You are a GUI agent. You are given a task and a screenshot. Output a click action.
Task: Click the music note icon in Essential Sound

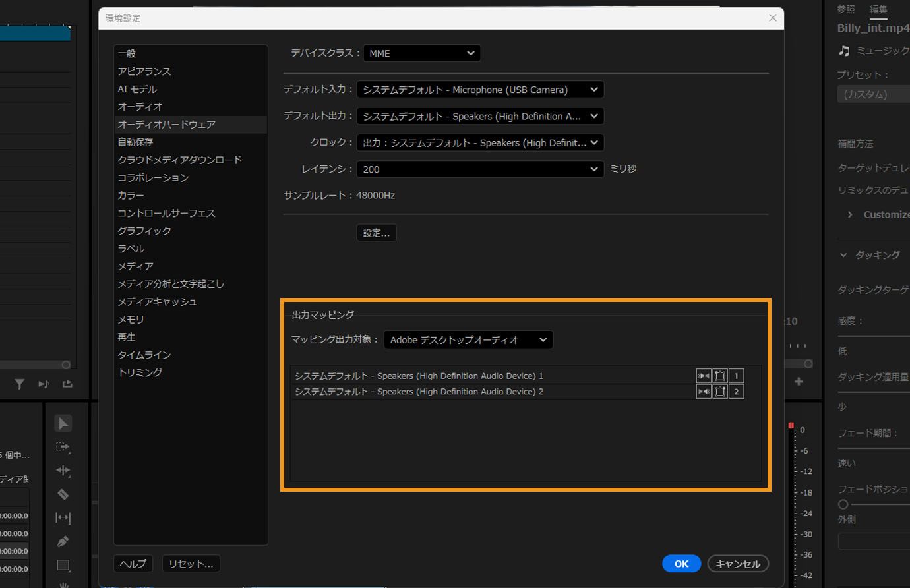pyautogui.click(x=844, y=51)
